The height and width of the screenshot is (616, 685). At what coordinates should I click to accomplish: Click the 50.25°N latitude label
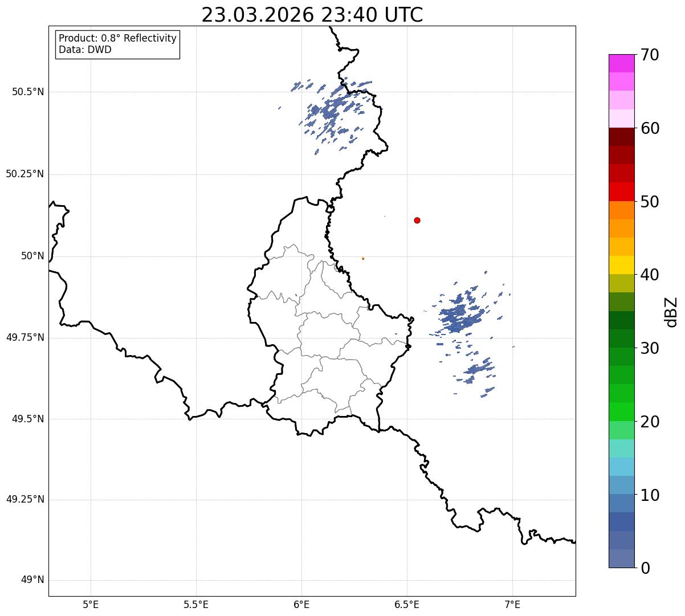(x=25, y=174)
